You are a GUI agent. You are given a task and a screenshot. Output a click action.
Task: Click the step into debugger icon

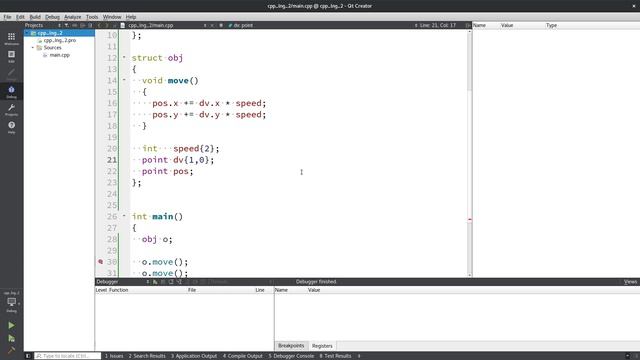pos(179,282)
